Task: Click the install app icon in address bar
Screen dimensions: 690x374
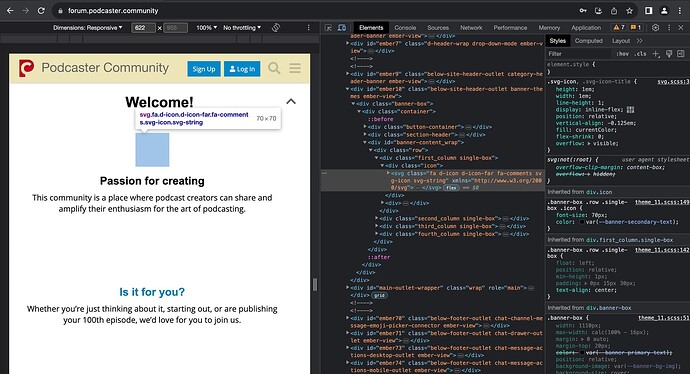Action: [598, 11]
